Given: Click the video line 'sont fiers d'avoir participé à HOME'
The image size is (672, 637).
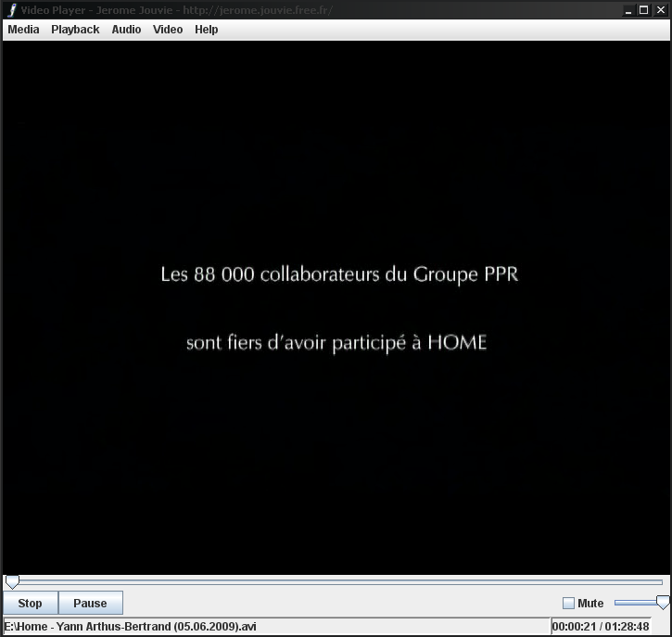Looking at the screenshot, I should coord(336,343).
